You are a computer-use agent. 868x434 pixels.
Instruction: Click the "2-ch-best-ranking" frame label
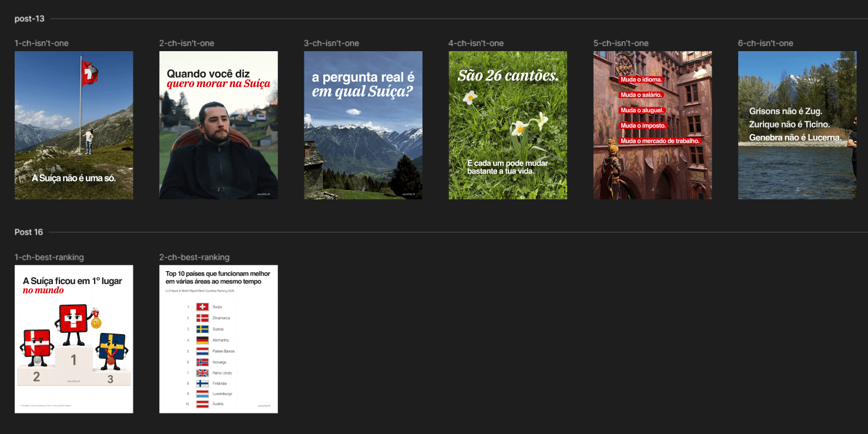point(195,257)
